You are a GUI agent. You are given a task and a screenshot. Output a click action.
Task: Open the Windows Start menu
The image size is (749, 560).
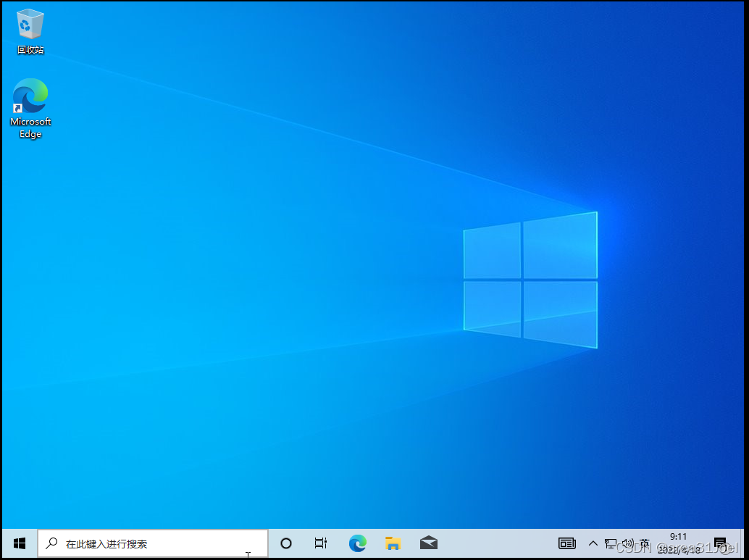(20, 543)
